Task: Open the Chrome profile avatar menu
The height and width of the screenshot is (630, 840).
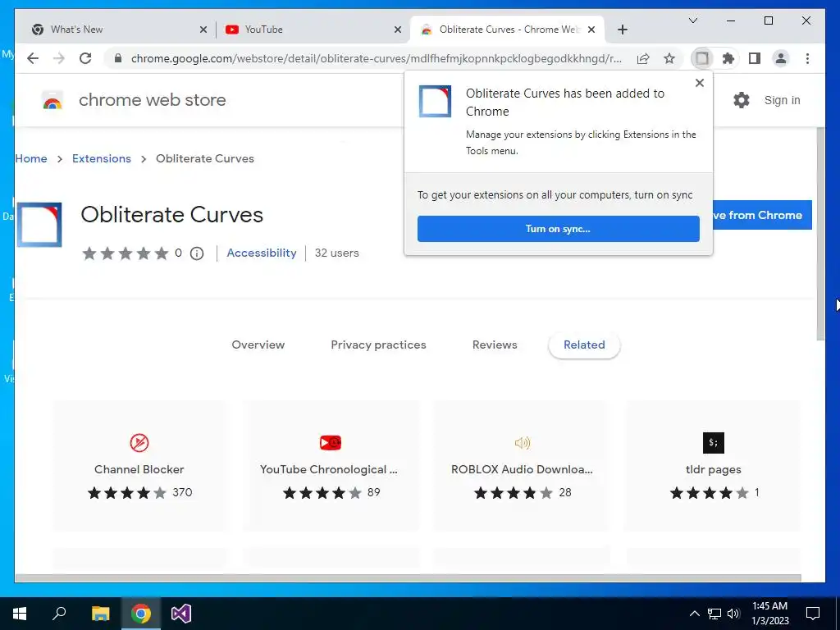Action: point(781,58)
